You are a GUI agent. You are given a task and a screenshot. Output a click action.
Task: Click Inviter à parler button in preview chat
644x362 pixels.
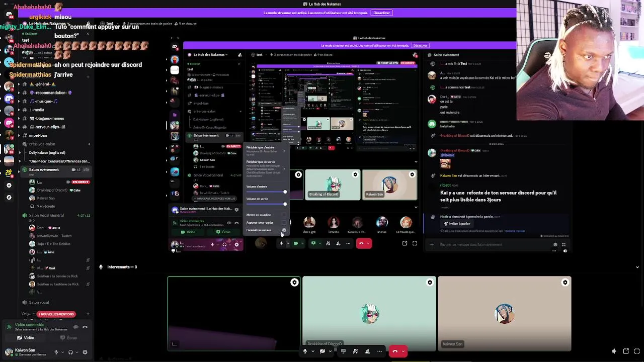click(457, 224)
